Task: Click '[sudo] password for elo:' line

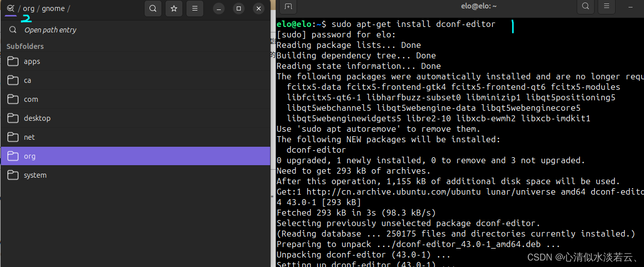Action: point(336,34)
